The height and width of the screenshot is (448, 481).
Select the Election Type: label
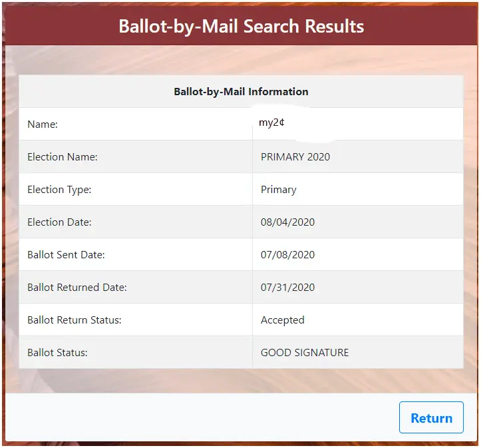(x=59, y=190)
